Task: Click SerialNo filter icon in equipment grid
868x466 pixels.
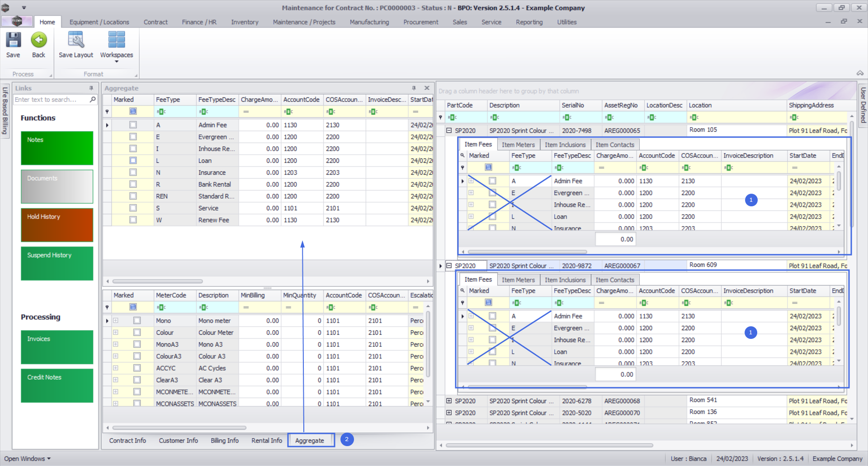Action: point(567,118)
